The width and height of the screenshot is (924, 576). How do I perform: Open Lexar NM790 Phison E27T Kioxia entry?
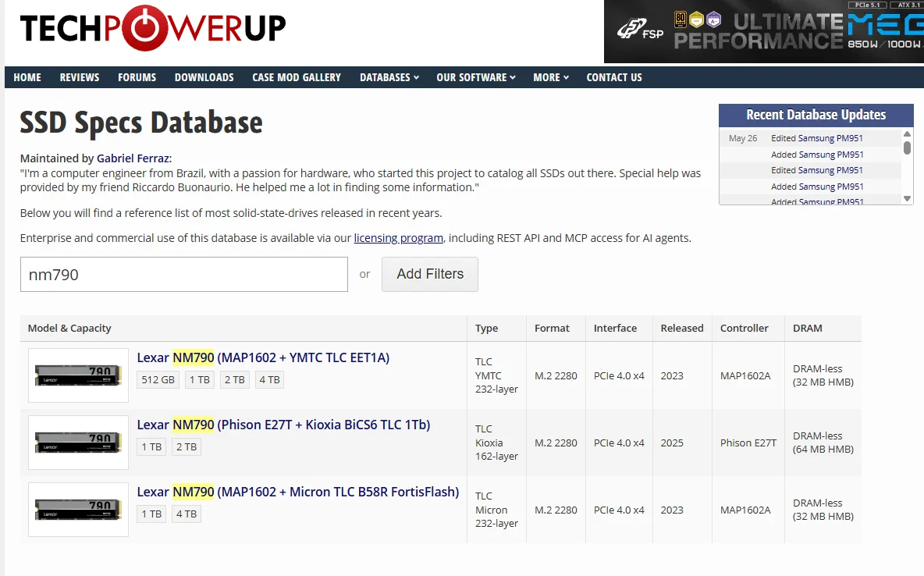[283, 425]
